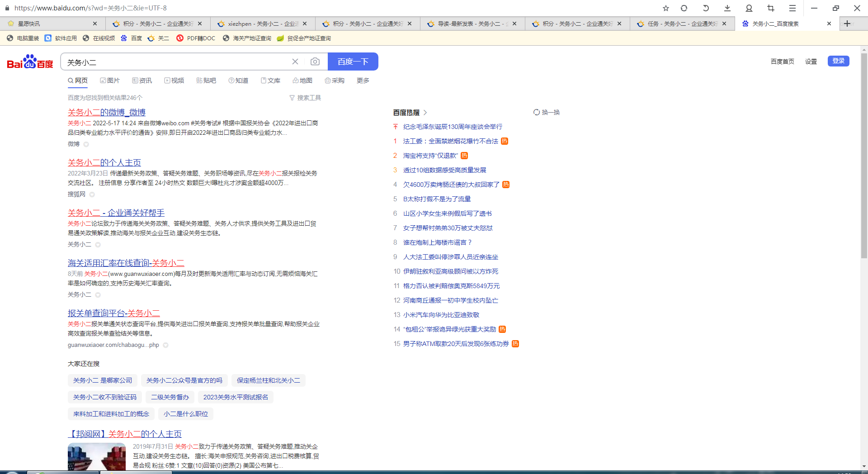Open the user account icon in top toolbar
This screenshot has width=868, height=474.
pyautogui.click(x=749, y=8)
